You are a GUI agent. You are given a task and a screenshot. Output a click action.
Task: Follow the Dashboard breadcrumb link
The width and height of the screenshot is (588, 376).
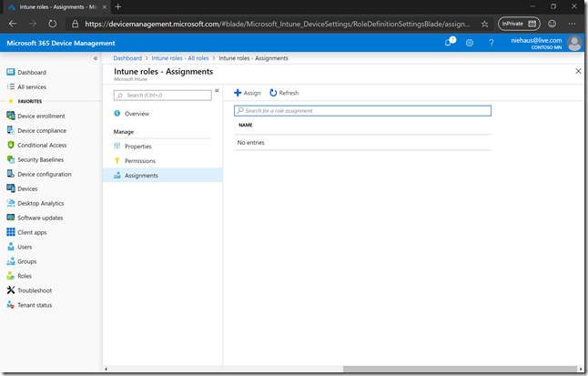(x=127, y=57)
